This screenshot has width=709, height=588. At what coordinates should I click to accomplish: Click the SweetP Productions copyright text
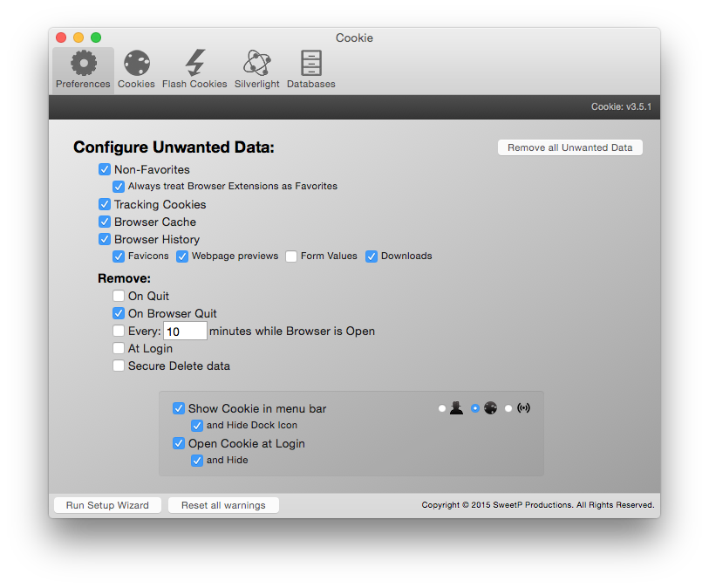[538, 505]
